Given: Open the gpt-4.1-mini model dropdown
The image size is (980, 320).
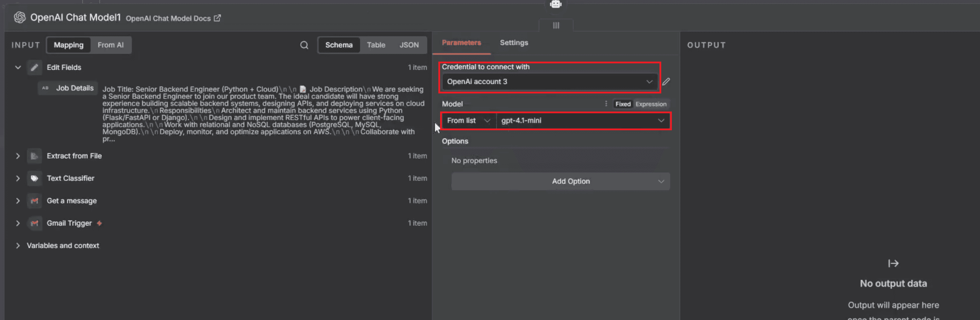Looking at the screenshot, I should [x=583, y=121].
